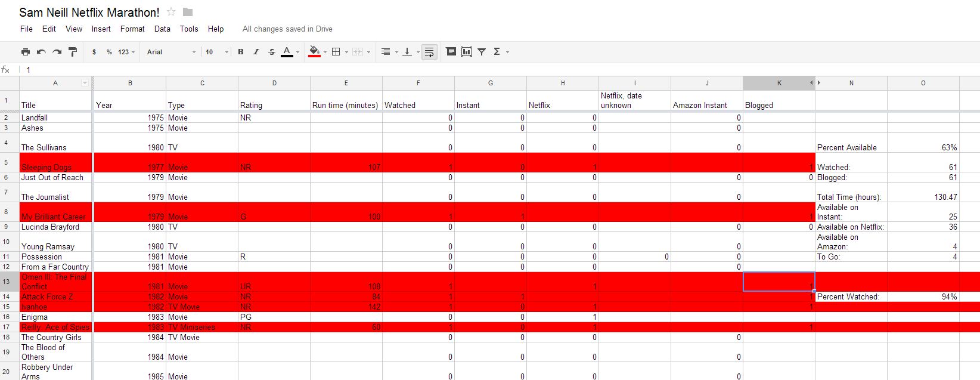Click the Netflix, date unknown header cell
Screen dimensions: 980x380
(634, 100)
